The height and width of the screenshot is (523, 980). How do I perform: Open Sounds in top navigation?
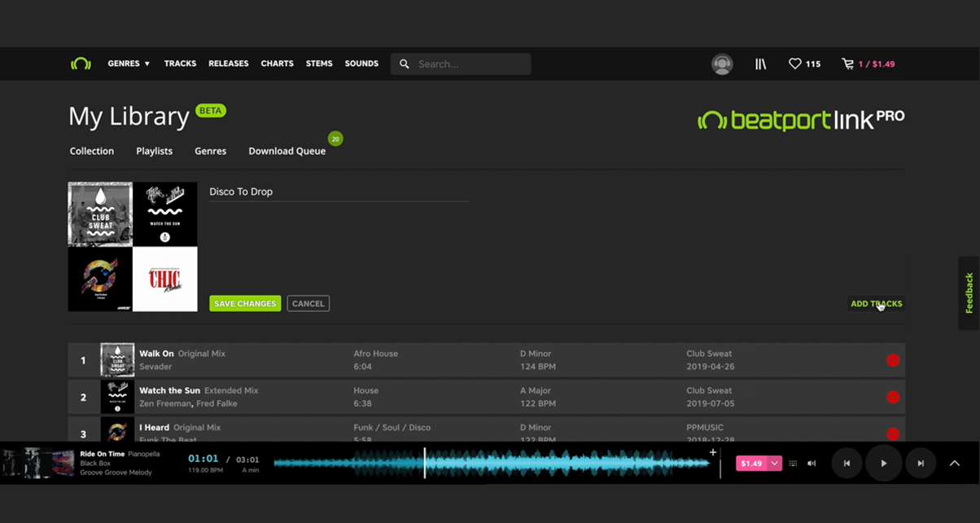(x=361, y=64)
